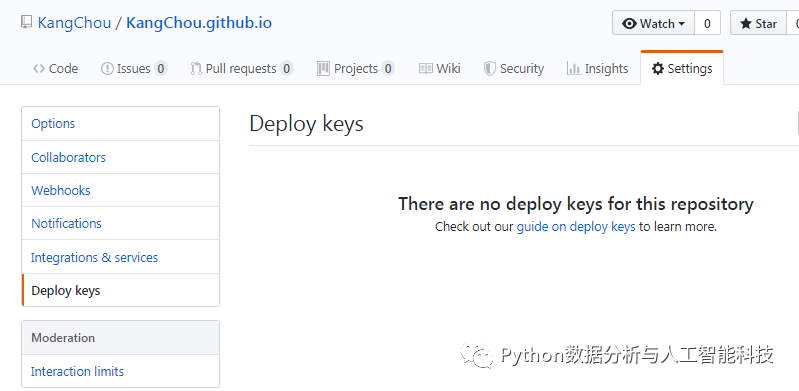View the Insights tab
The image size is (799, 391).
pos(597,69)
